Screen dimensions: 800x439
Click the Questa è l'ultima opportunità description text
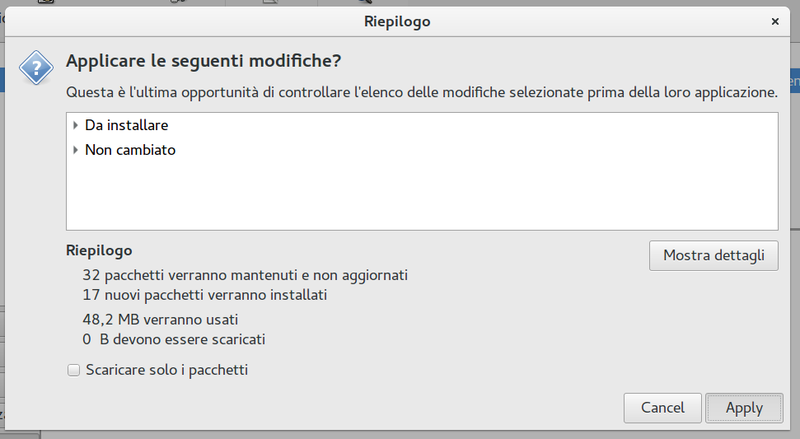pyautogui.click(x=421, y=92)
